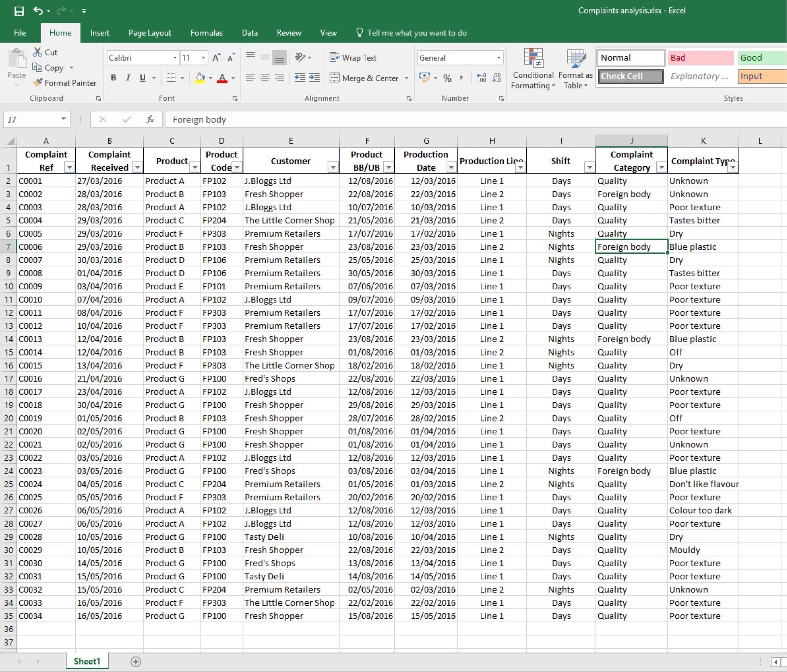This screenshot has width=787, height=672.
Task: Decrease font size with the small A icon
Action: click(231, 58)
